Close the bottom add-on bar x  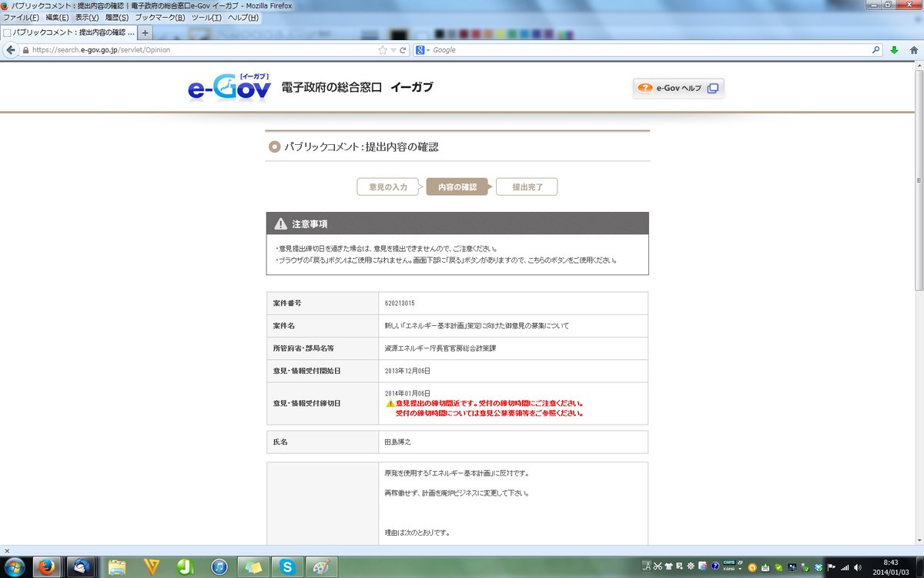[7, 551]
